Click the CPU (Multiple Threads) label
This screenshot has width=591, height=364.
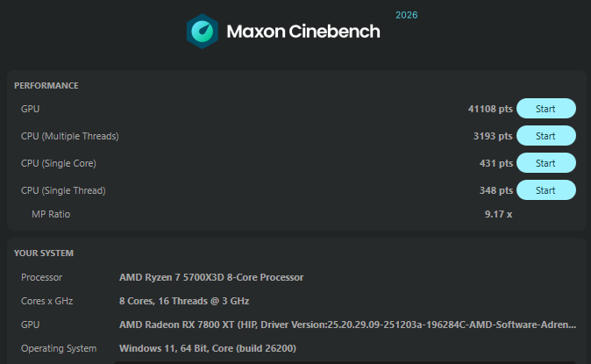pyautogui.click(x=70, y=136)
